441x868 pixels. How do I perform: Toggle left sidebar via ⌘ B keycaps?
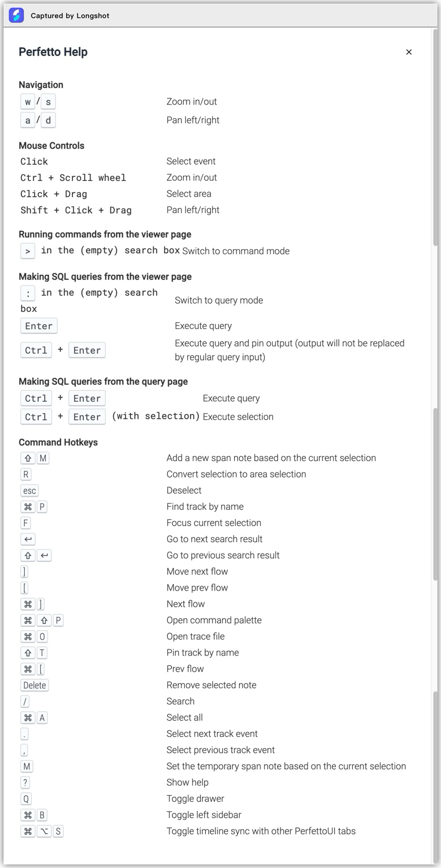(33, 814)
